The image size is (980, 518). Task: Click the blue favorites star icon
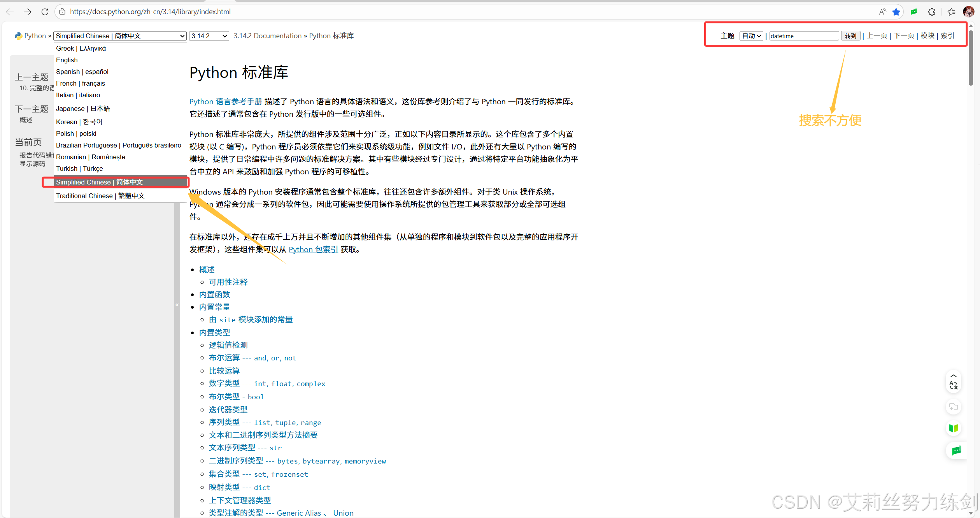pyautogui.click(x=896, y=12)
